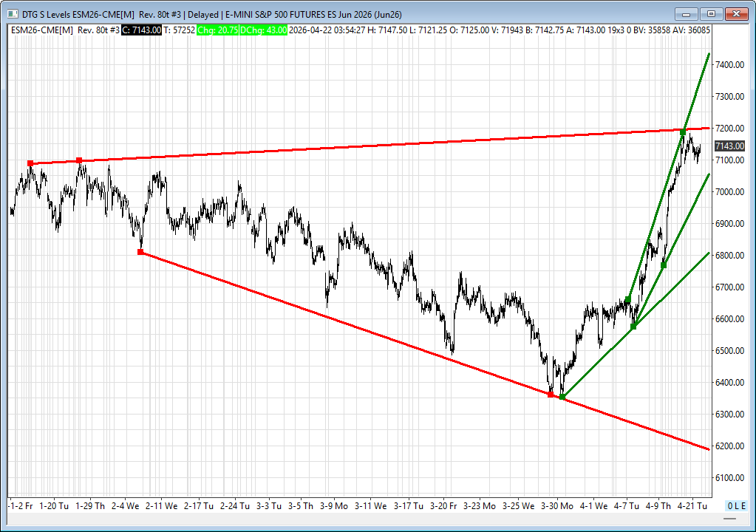
Task: Select green anchor point near 7200 high
Action: 683,132
